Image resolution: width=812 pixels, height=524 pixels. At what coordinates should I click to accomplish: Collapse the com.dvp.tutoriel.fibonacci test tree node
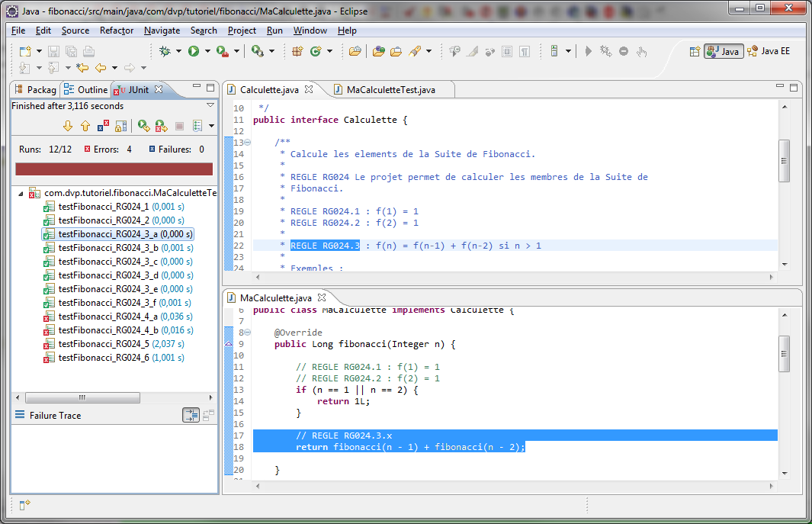tap(21, 193)
